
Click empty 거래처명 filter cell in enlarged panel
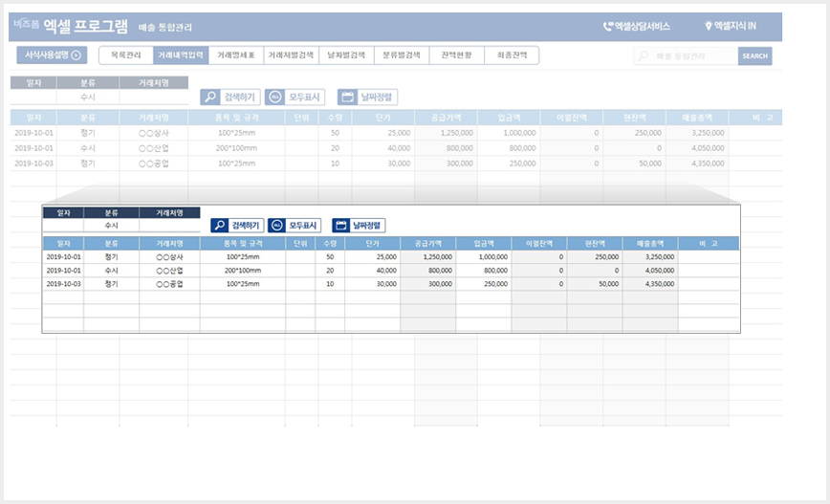(x=169, y=226)
